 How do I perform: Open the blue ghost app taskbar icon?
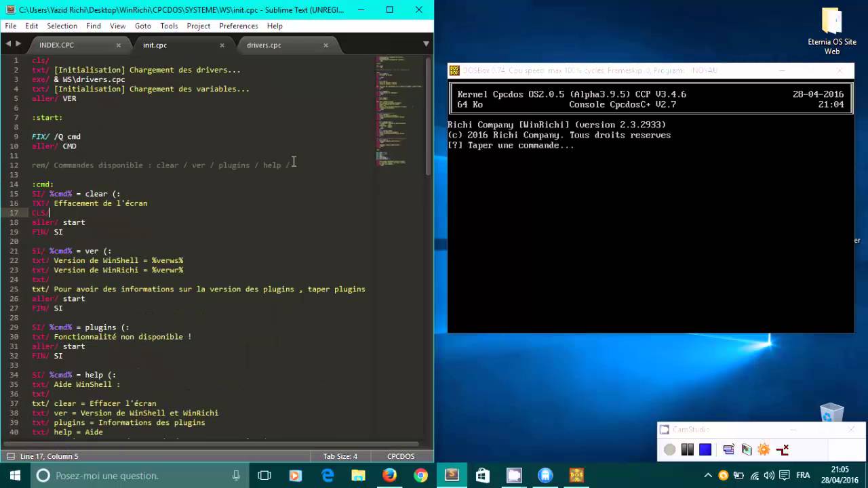tap(545, 475)
